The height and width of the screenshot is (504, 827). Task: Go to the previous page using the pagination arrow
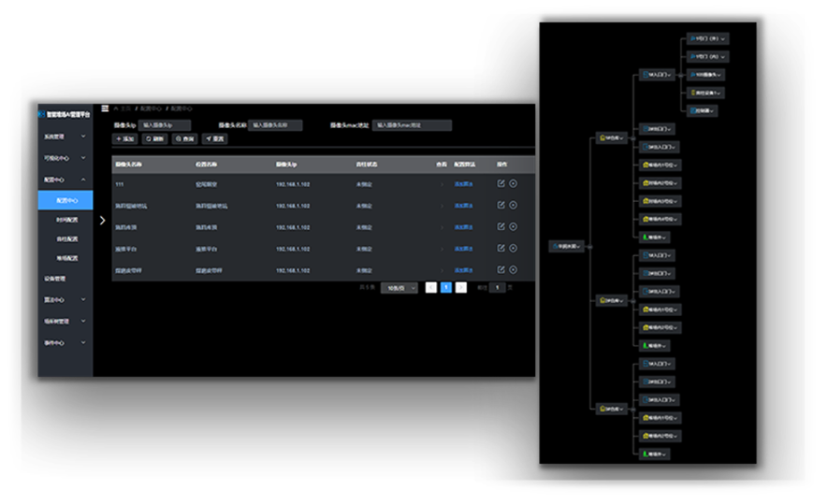point(430,288)
